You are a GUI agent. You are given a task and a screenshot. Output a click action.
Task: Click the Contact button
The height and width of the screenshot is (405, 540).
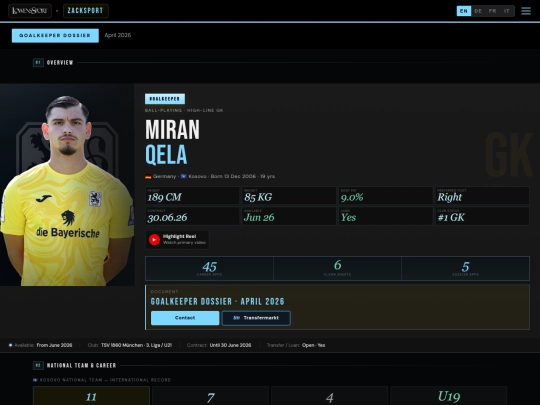click(185, 318)
